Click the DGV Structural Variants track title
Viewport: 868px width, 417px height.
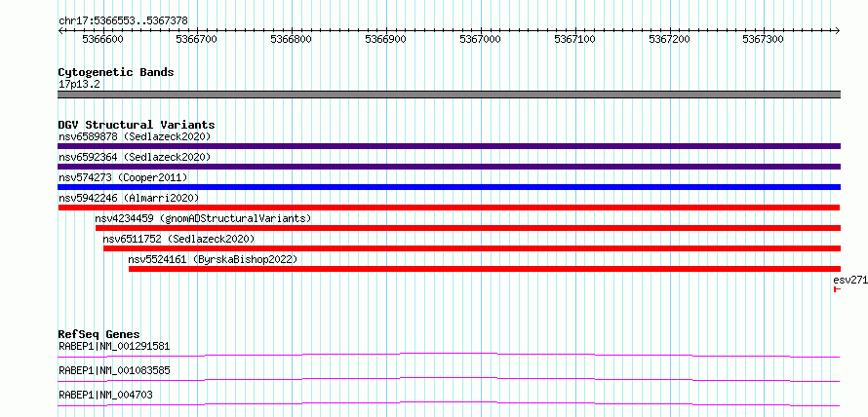tap(137, 125)
